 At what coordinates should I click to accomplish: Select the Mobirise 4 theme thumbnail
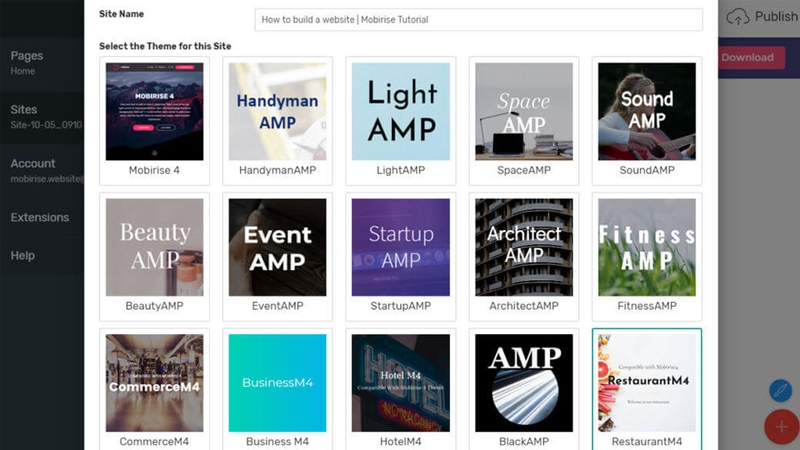point(154,111)
